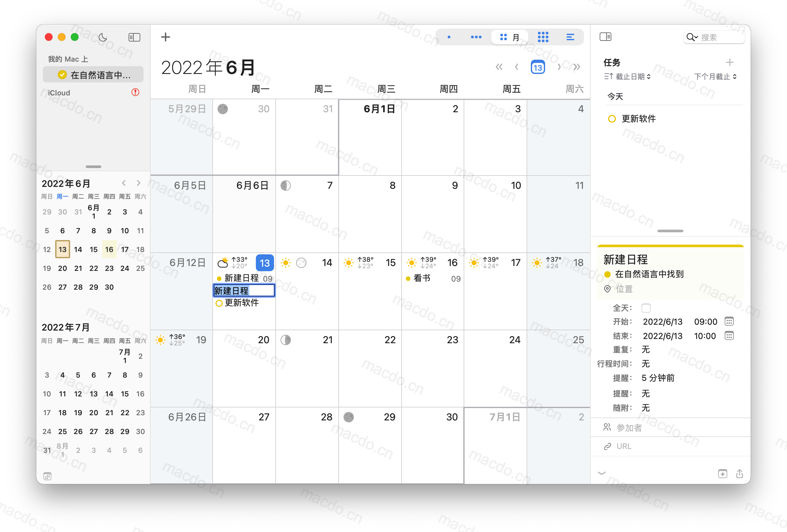Add new event with plus button
Viewport: 787px width, 532px height.
click(x=166, y=37)
